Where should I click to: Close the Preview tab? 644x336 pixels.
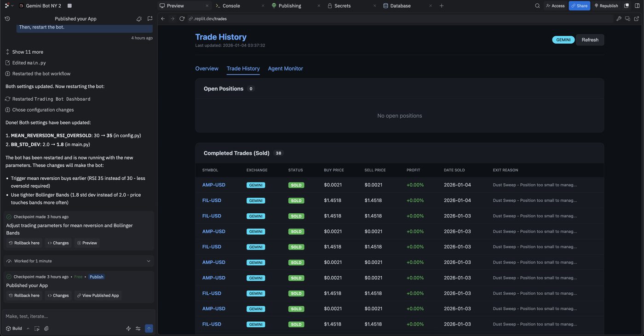[x=207, y=6]
